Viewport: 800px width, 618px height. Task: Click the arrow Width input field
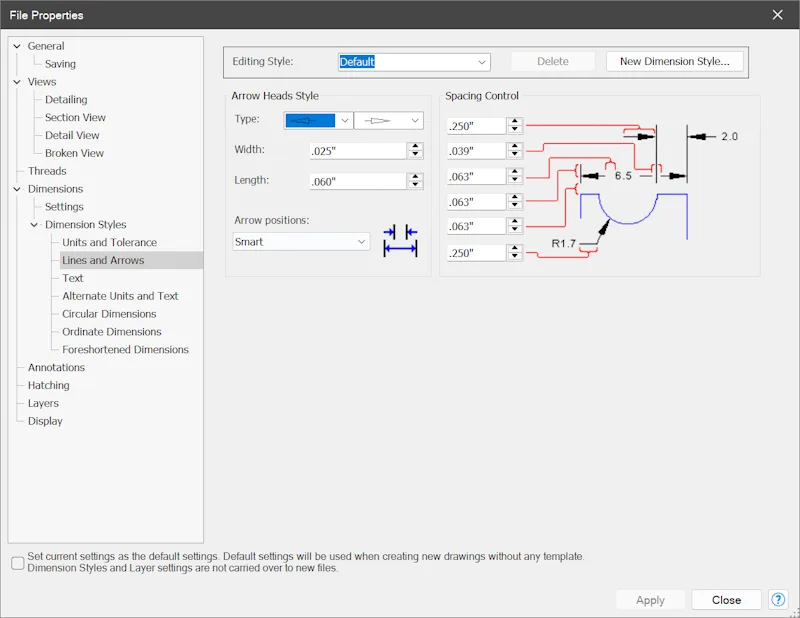358,151
